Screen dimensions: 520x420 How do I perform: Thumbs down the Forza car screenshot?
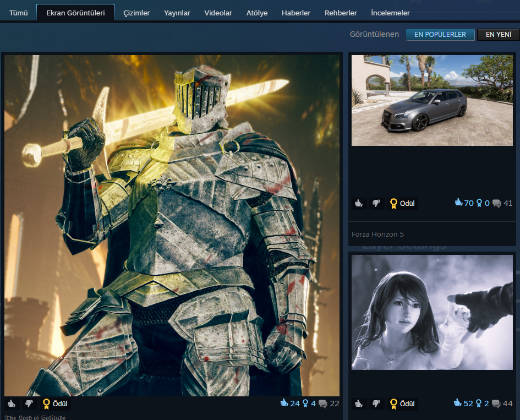point(376,203)
